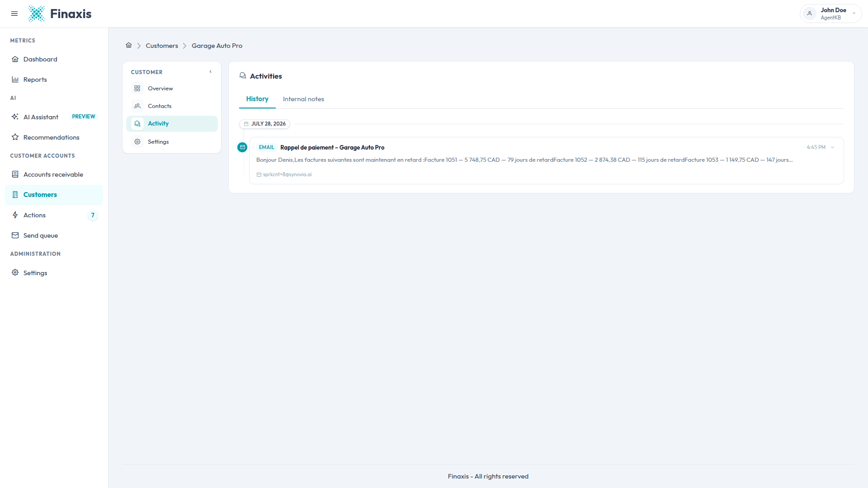The width and height of the screenshot is (868, 488).
Task: Click the Reports chart icon
Action: pos(15,80)
